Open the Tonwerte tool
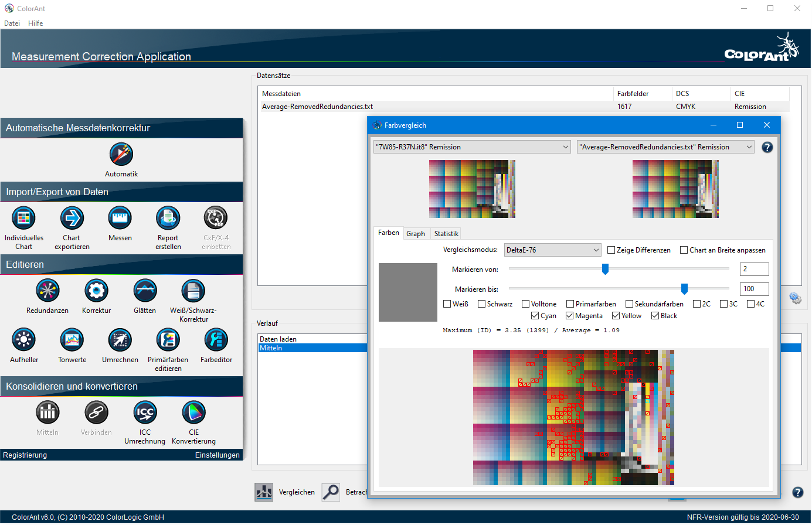 72,340
